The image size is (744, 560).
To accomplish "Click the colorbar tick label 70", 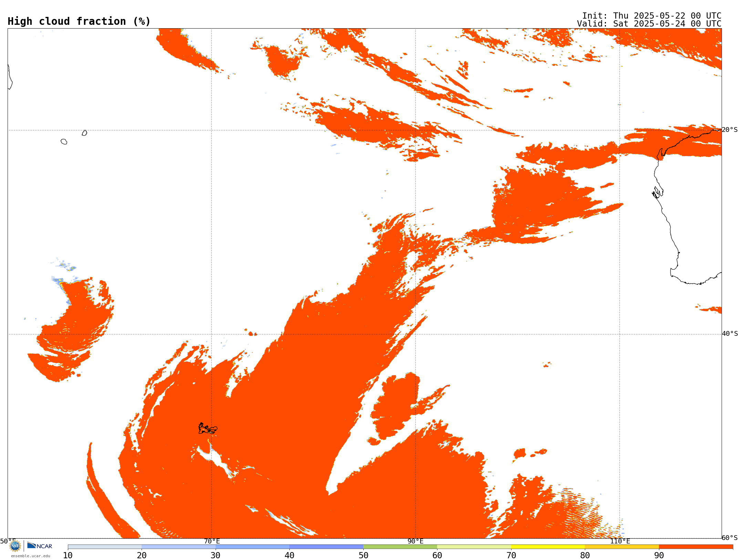I will click(x=511, y=555).
